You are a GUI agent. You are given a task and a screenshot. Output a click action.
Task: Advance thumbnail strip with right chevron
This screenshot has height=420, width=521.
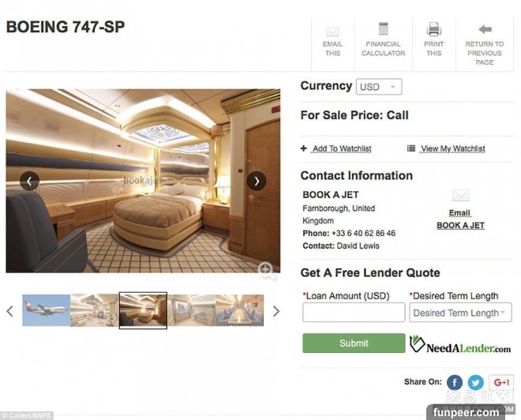coord(276,311)
